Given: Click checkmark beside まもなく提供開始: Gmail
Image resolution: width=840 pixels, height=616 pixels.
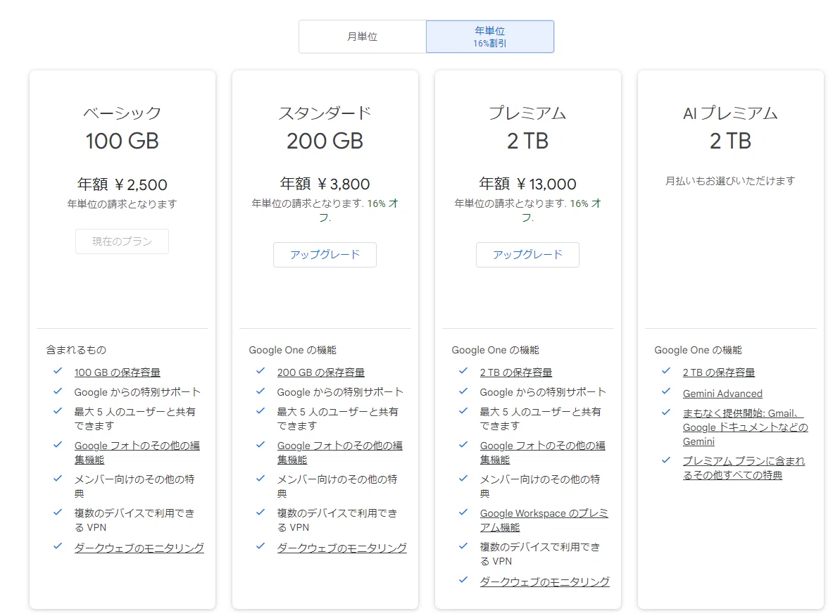Looking at the screenshot, I should pos(666,412).
